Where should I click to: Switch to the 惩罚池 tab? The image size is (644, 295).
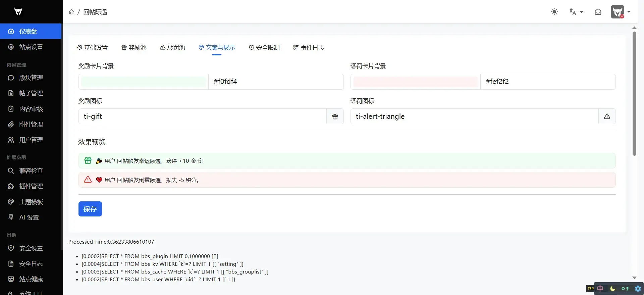point(172,48)
